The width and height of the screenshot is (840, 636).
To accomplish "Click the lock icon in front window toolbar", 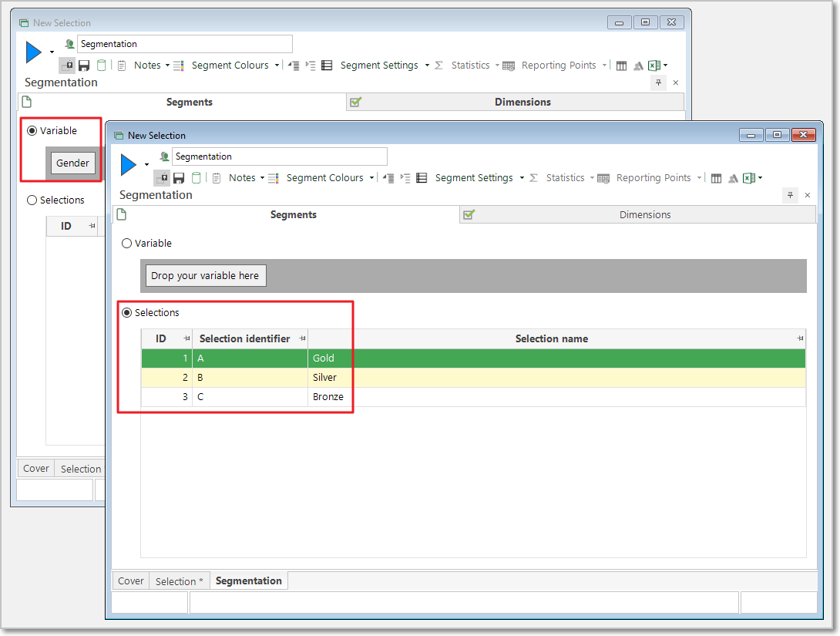I will [162, 178].
